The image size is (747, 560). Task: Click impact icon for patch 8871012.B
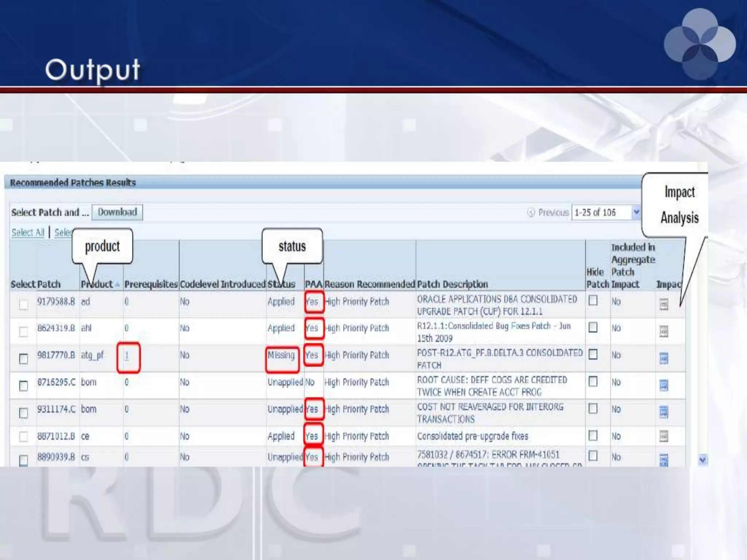pyautogui.click(x=663, y=436)
